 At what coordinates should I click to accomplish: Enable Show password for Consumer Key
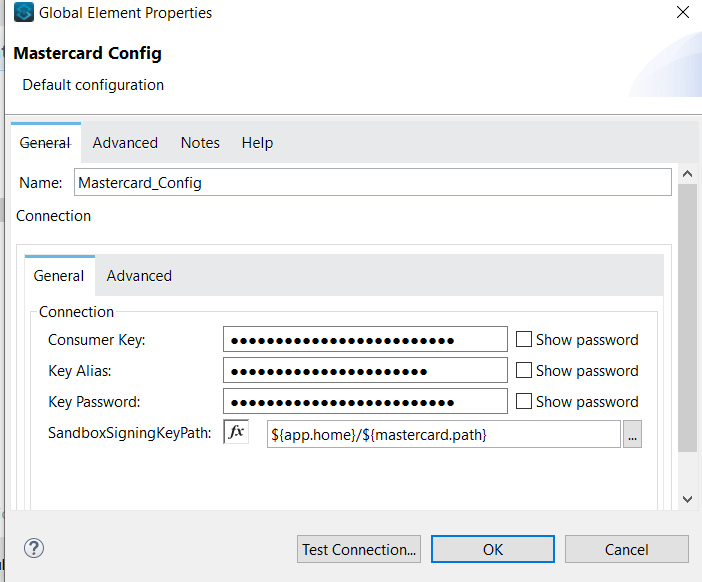(x=523, y=339)
